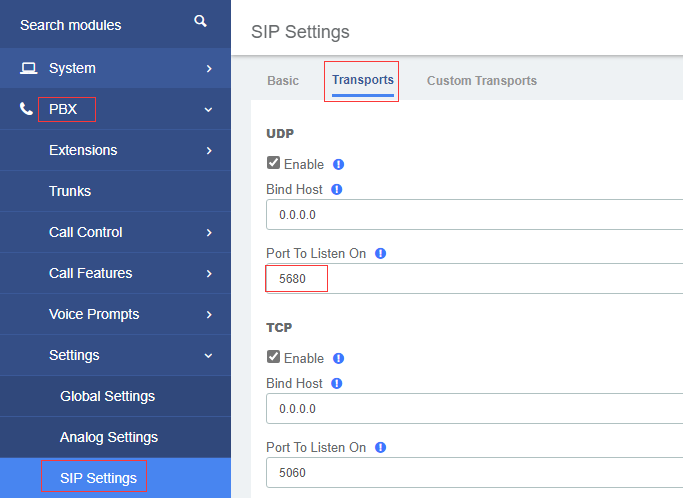Open the Custom Transports tab
Screen dimensions: 683x498
pyautogui.click(x=481, y=81)
